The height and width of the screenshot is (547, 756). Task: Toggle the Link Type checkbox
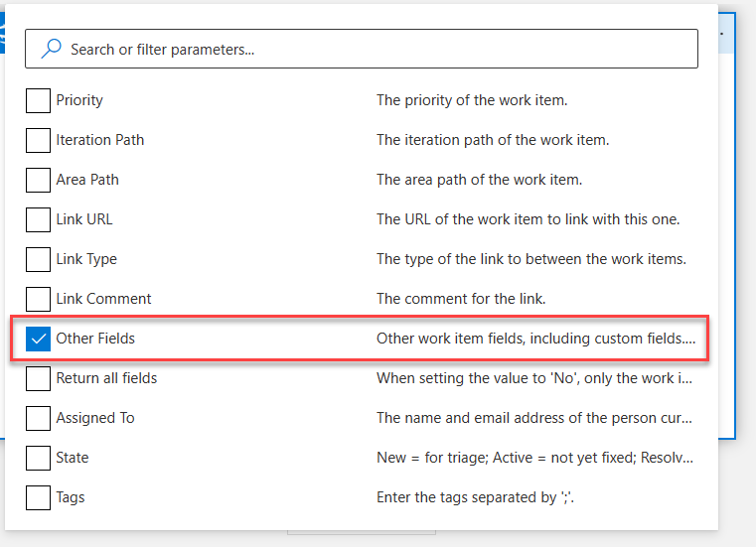(38, 259)
